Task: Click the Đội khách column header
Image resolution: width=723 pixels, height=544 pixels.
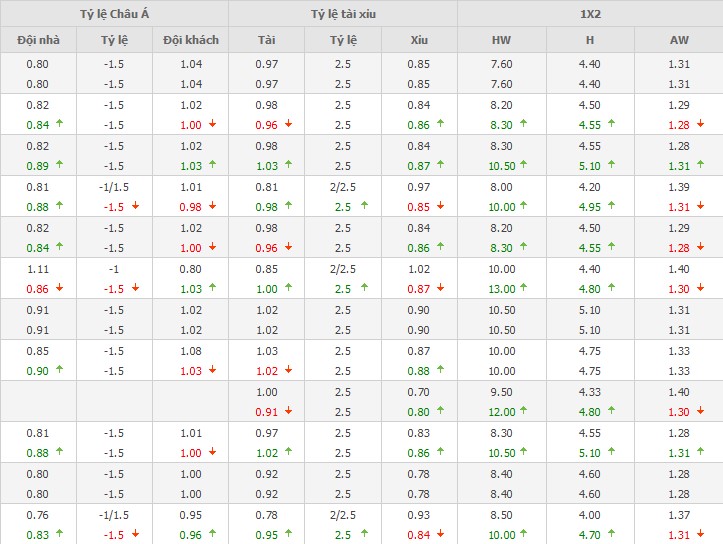Action: coord(190,41)
